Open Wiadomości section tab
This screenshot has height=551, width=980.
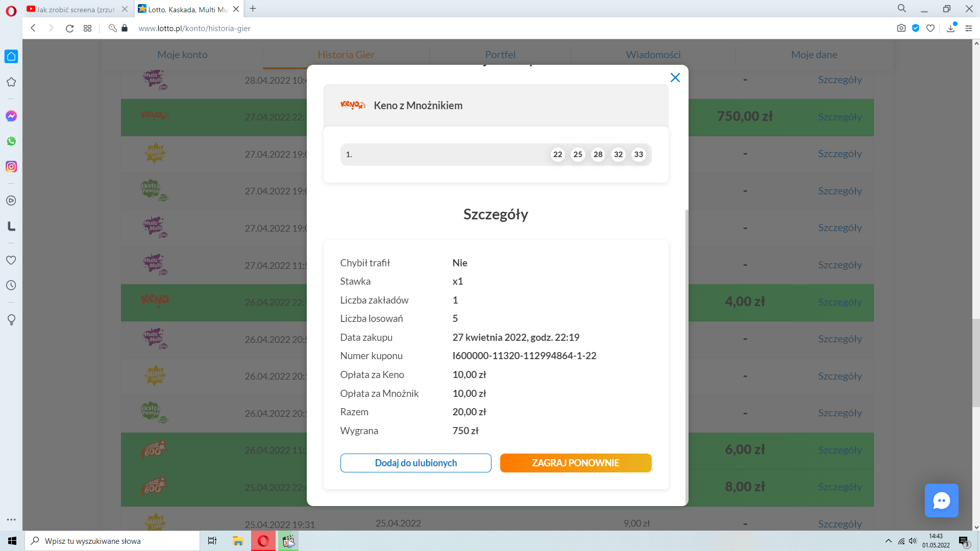point(653,55)
